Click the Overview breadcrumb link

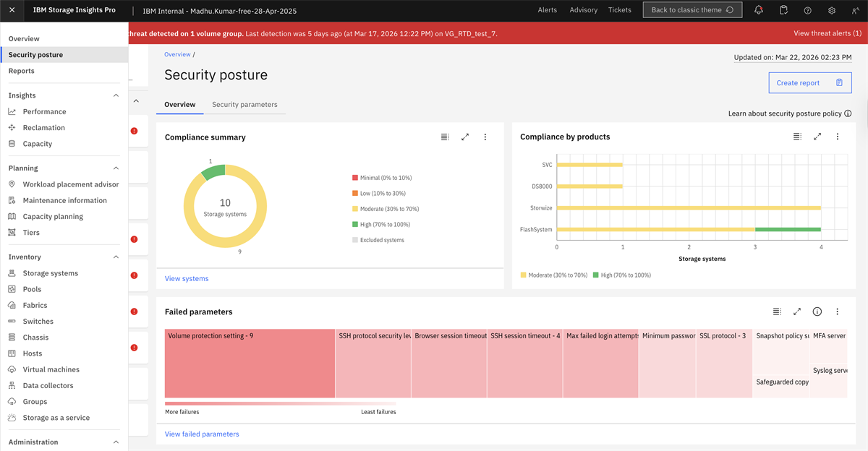[177, 54]
